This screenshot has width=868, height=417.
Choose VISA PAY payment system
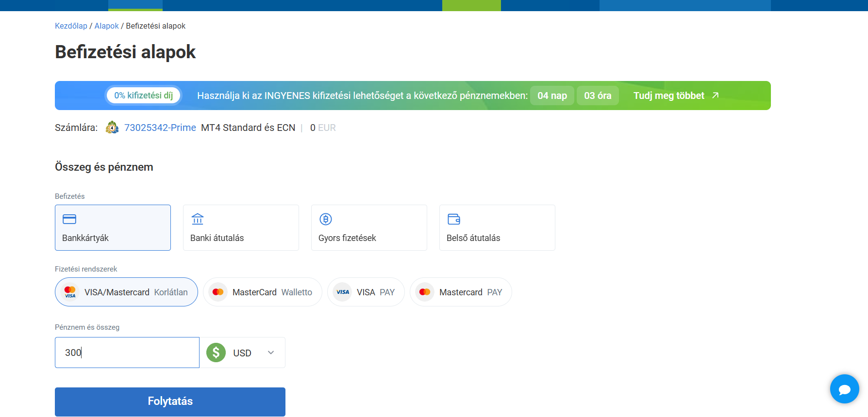tap(366, 292)
